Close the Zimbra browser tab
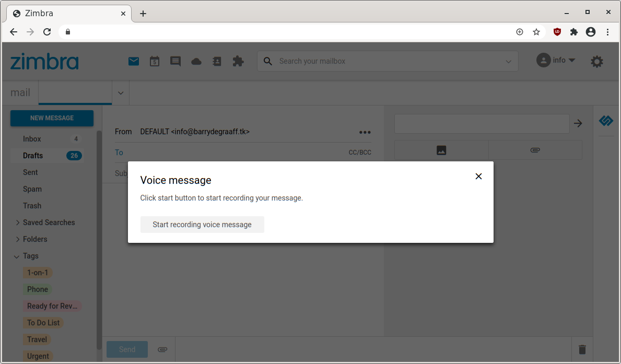Viewport: 621px width, 364px height. pos(123,14)
